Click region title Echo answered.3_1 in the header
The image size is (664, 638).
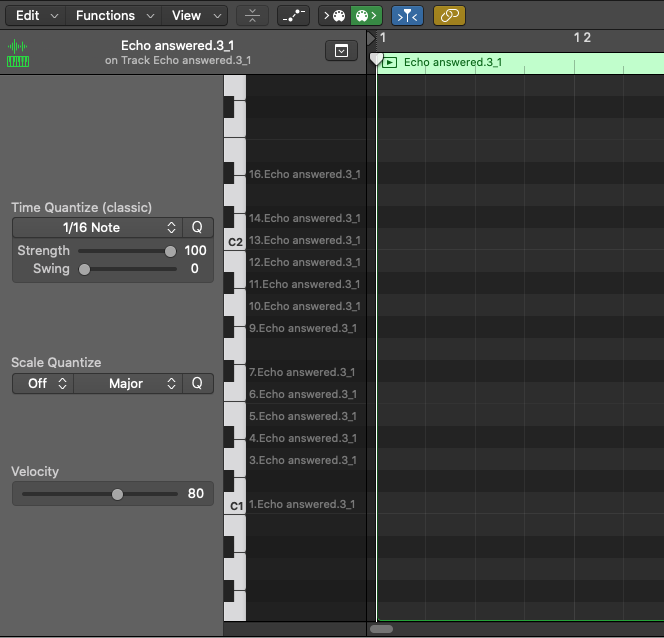[x=177, y=46]
